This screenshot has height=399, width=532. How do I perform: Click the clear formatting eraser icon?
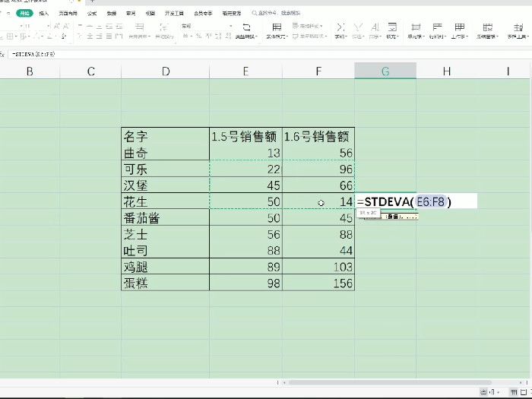(x=64, y=36)
